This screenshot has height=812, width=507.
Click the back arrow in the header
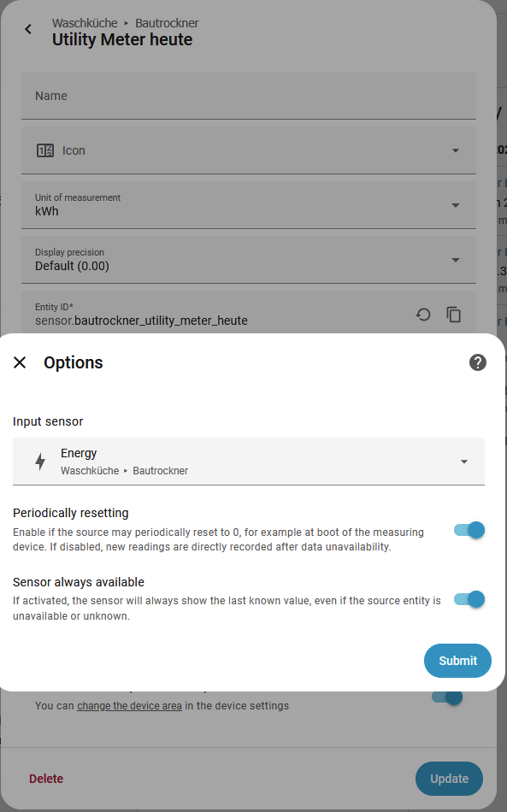tap(27, 28)
